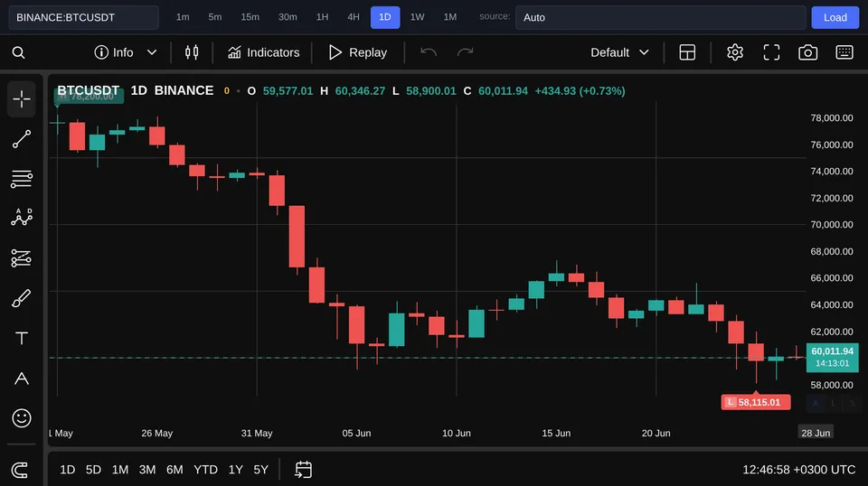
Task: Open the keyboard shortcuts icon
Action: (844, 52)
